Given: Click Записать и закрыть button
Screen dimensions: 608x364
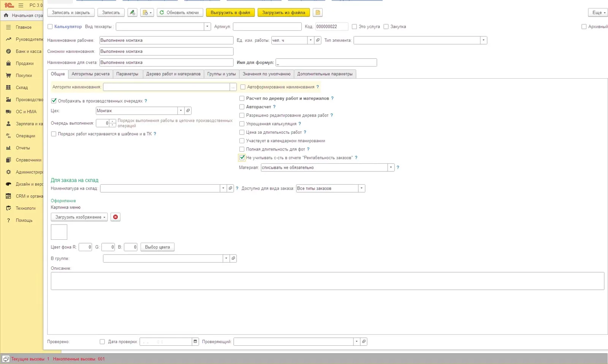Looking at the screenshot, I should [71, 13].
